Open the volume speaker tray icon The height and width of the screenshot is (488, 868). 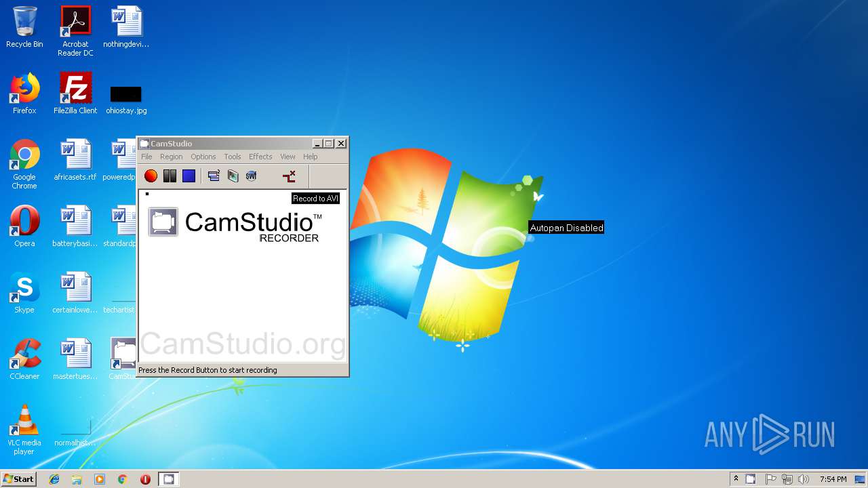pyautogui.click(x=804, y=479)
